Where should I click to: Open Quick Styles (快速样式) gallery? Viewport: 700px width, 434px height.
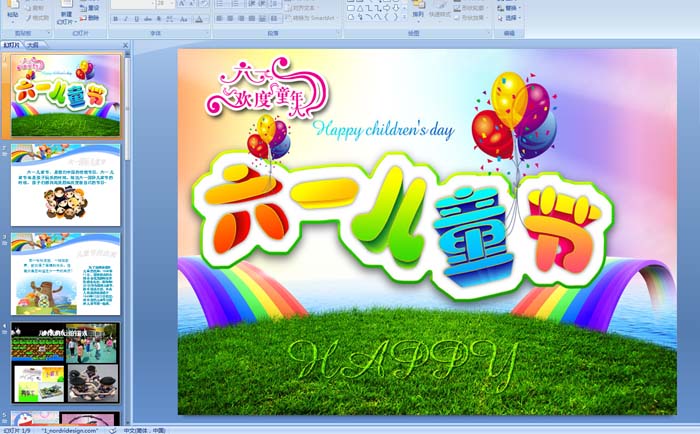pos(440,11)
